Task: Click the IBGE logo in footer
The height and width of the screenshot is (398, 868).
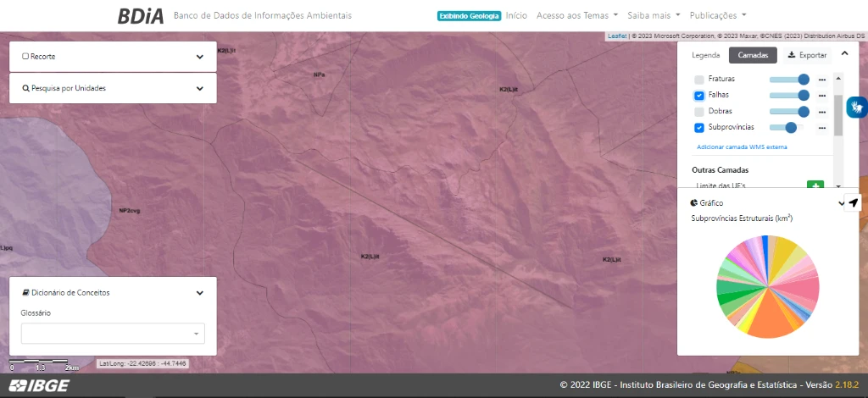Action: click(39, 385)
